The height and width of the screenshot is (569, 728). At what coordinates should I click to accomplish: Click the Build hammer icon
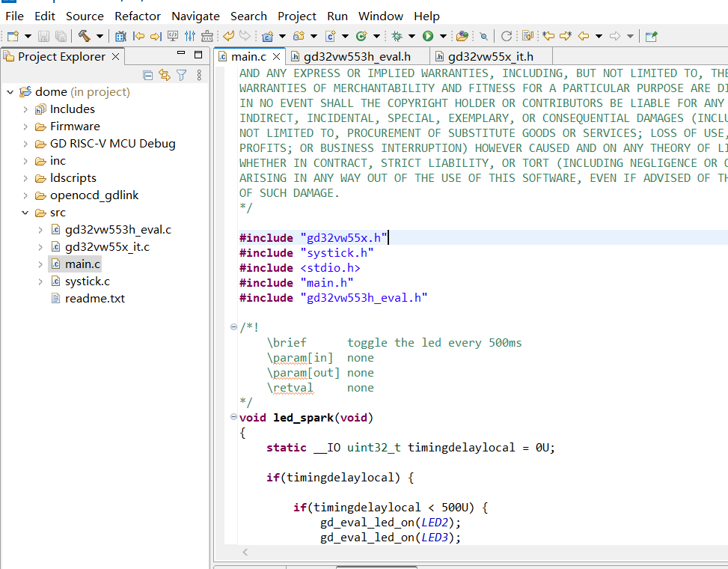(84, 36)
